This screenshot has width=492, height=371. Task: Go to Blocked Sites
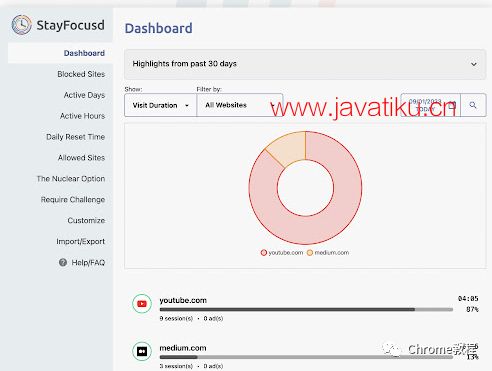click(81, 74)
